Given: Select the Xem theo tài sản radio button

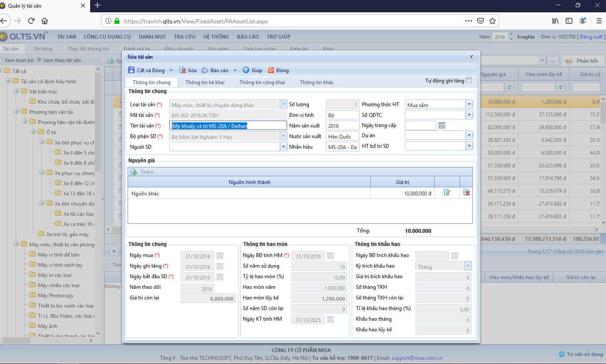Looking at the screenshot, I should [39, 60].
